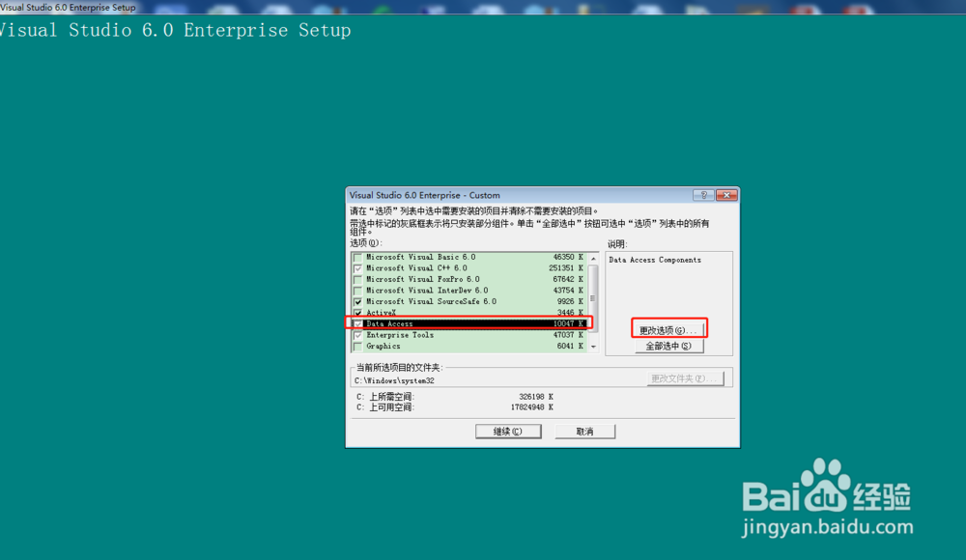Check the Microsoft Visual Basic 6.0 checkbox
This screenshot has height=560, width=966.
click(x=358, y=258)
